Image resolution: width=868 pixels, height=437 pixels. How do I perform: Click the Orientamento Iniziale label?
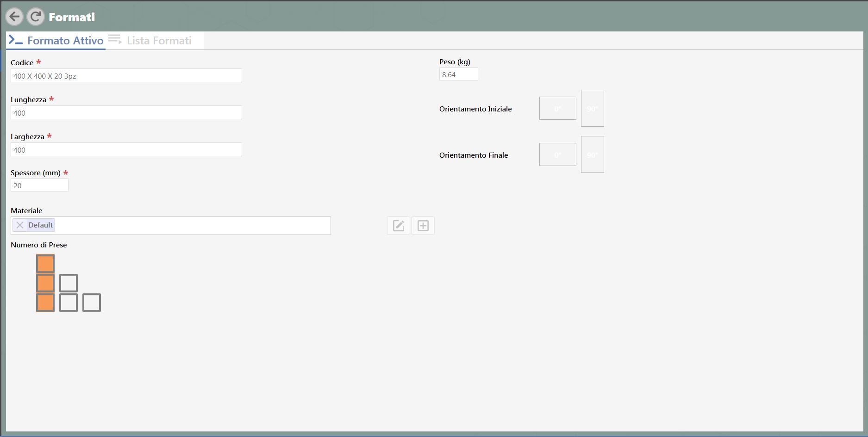point(475,109)
